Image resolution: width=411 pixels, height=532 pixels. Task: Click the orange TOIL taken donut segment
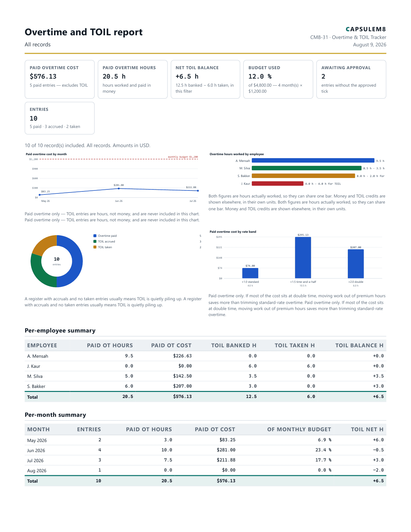click(x=44, y=244)
